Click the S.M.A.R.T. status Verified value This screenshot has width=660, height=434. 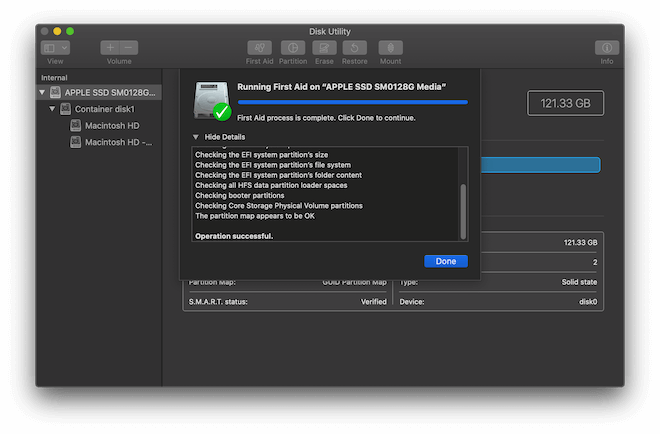point(373,302)
